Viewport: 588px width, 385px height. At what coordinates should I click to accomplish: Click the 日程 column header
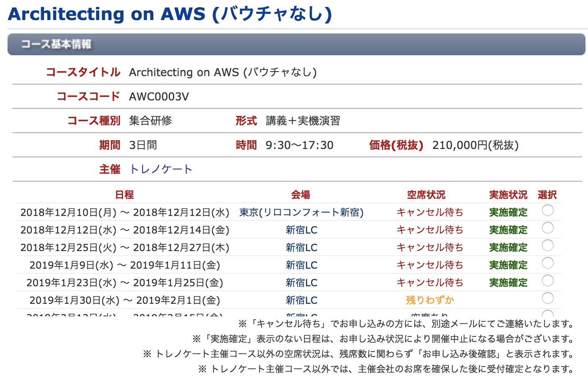point(124,195)
